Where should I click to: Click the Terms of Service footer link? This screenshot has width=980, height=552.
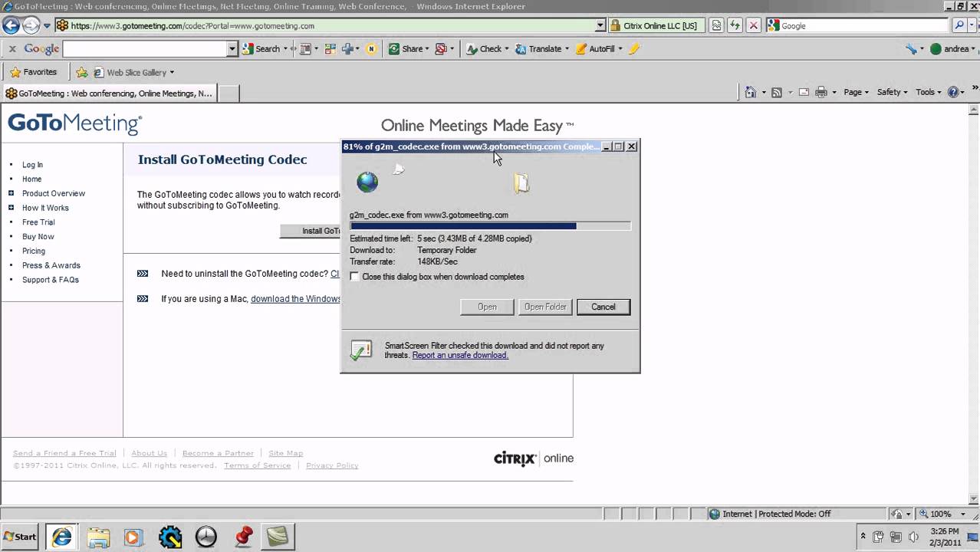pyautogui.click(x=257, y=465)
